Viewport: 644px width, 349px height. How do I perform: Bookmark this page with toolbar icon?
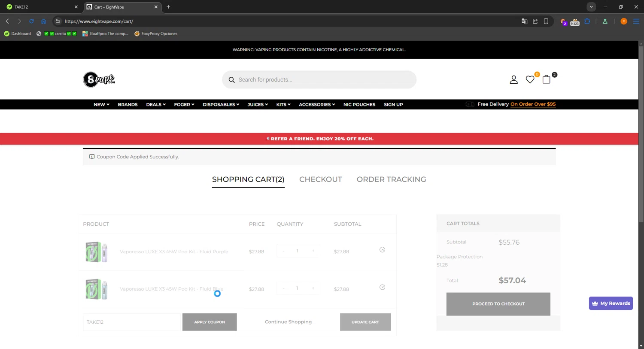[546, 21]
